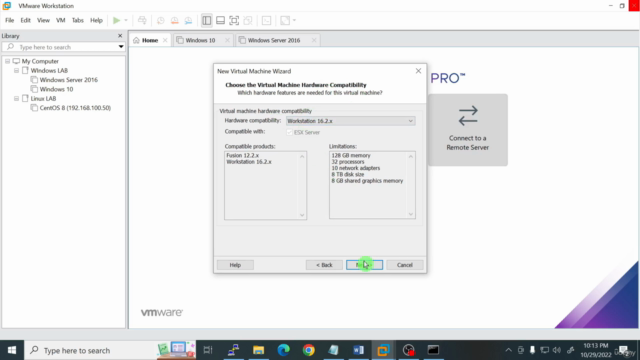Screen dimensions: 640x360
Task: Click the Revert to Snapshot toolbar icon
Action: [175, 20]
